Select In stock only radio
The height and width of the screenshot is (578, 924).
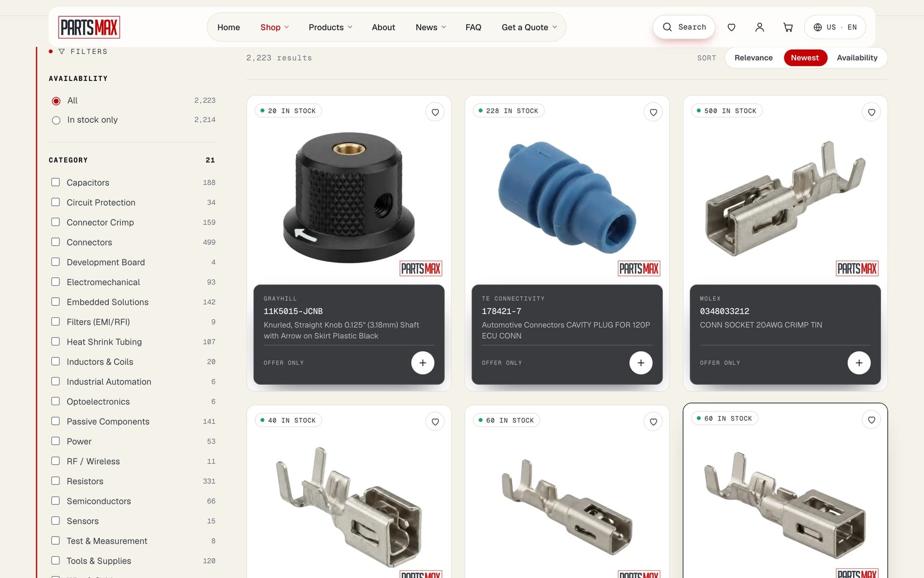[x=56, y=120]
